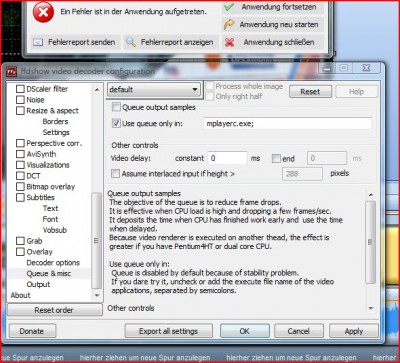The width and height of the screenshot is (400, 363).
Task: Click the Reset order button
Action: pyautogui.click(x=54, y=310)
